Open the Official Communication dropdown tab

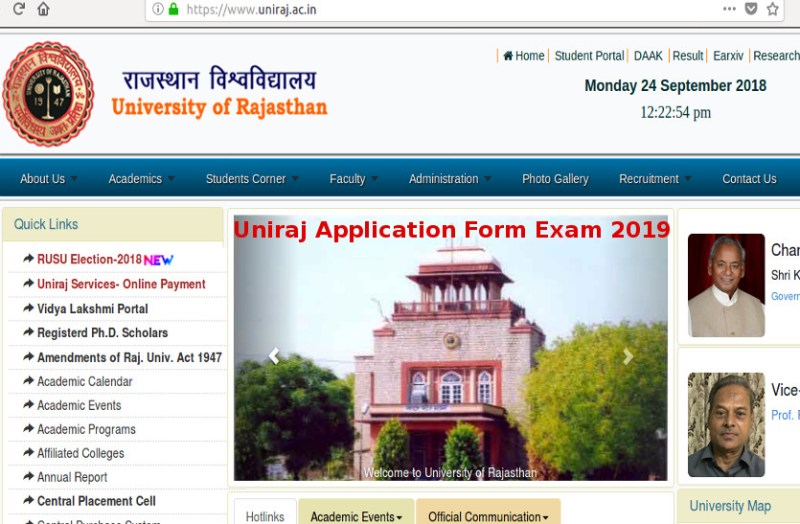(x=488, y=512)
